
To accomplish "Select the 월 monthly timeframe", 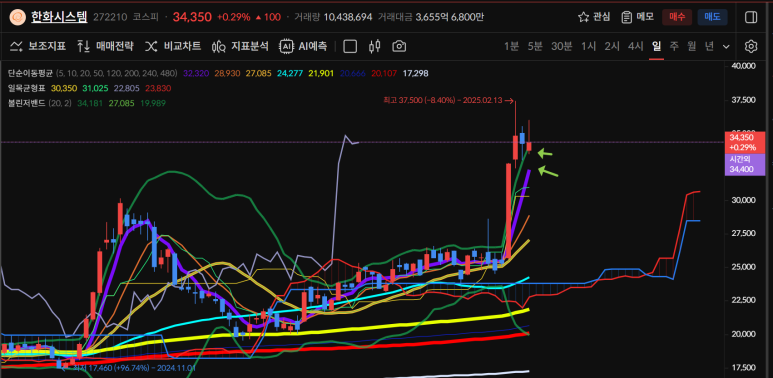I will (692, 46).
